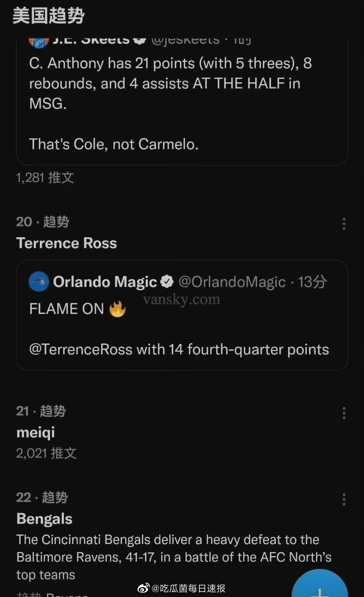Viewport: 364px width, 597px height.
Task: Click the 美国趋势 page header
Action: coord(48,16)
